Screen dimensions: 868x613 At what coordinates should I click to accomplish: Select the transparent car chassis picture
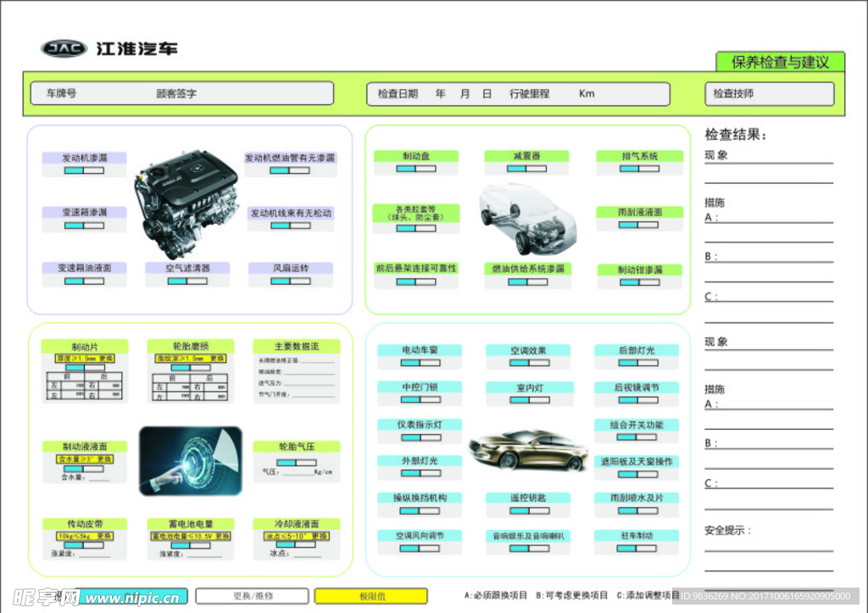pos(526,218)
